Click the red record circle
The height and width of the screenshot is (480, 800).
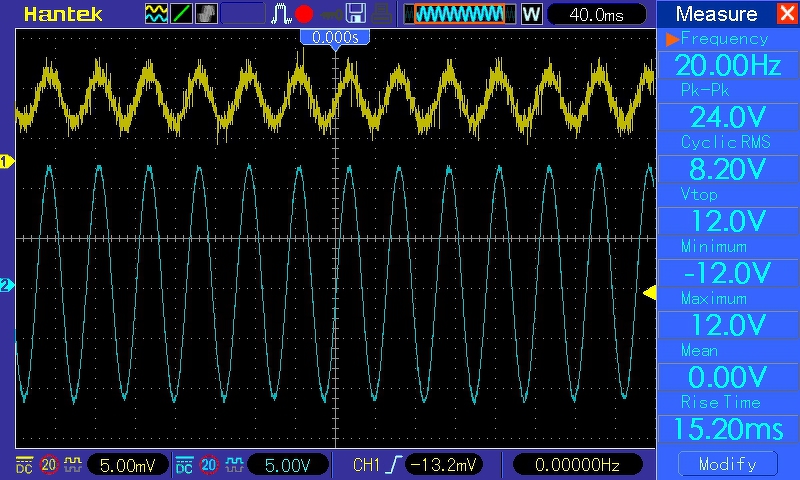304,14
